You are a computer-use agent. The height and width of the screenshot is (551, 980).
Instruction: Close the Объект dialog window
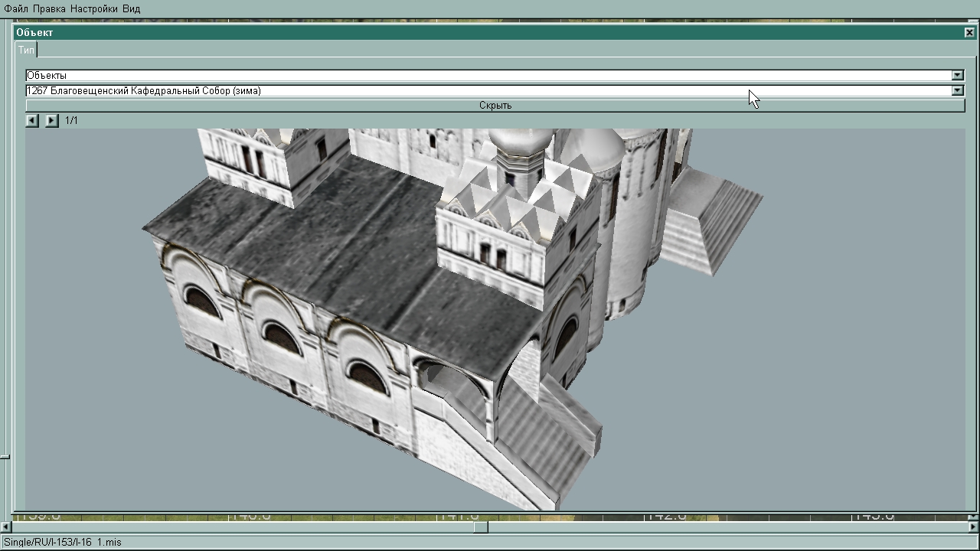tap(969, 32)
